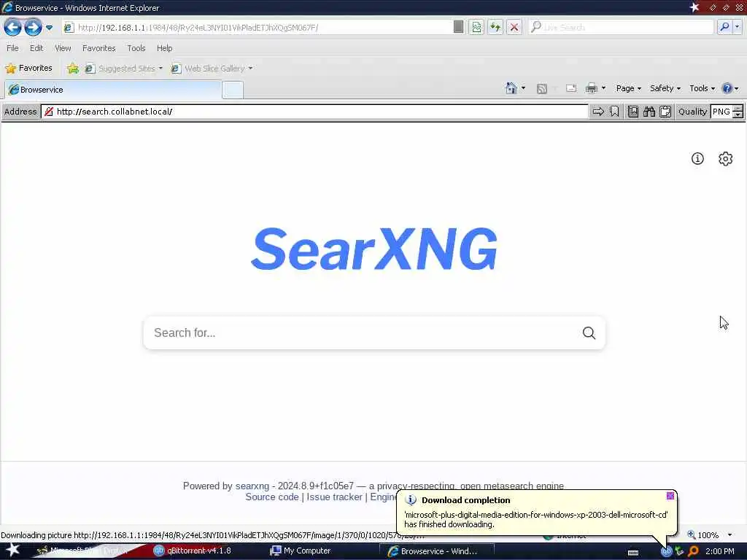Open a new blank tab
This screenshot has height=560, width=747.
233,90
